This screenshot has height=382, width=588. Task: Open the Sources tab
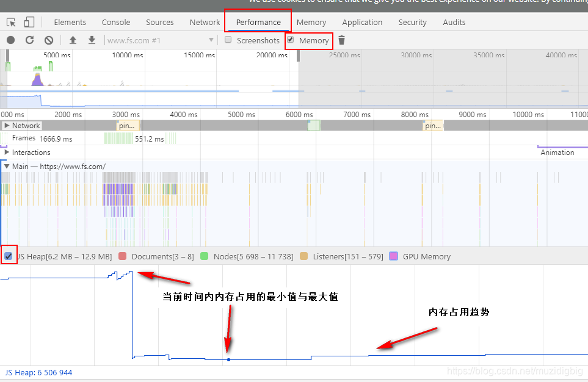point(160,23)
